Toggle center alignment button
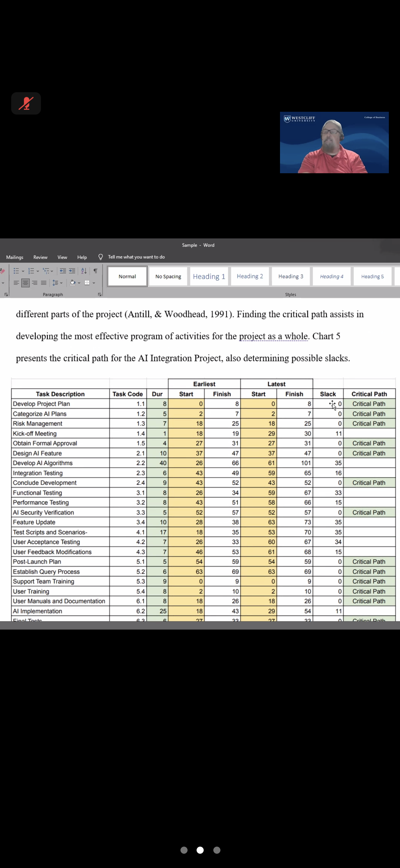 click(25, 283)
